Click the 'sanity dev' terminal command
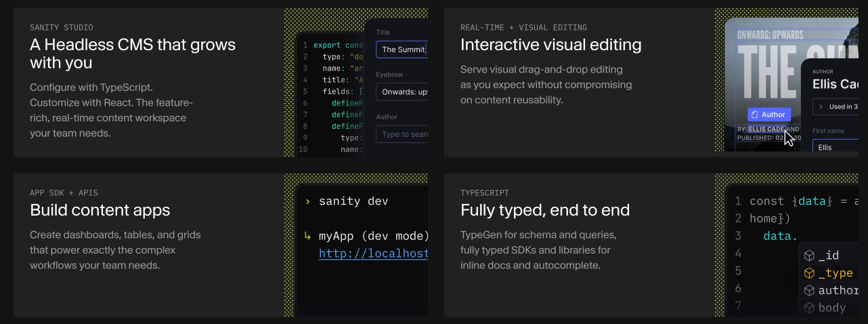This screenshot has width=868, height=324. tap(353, 201)
